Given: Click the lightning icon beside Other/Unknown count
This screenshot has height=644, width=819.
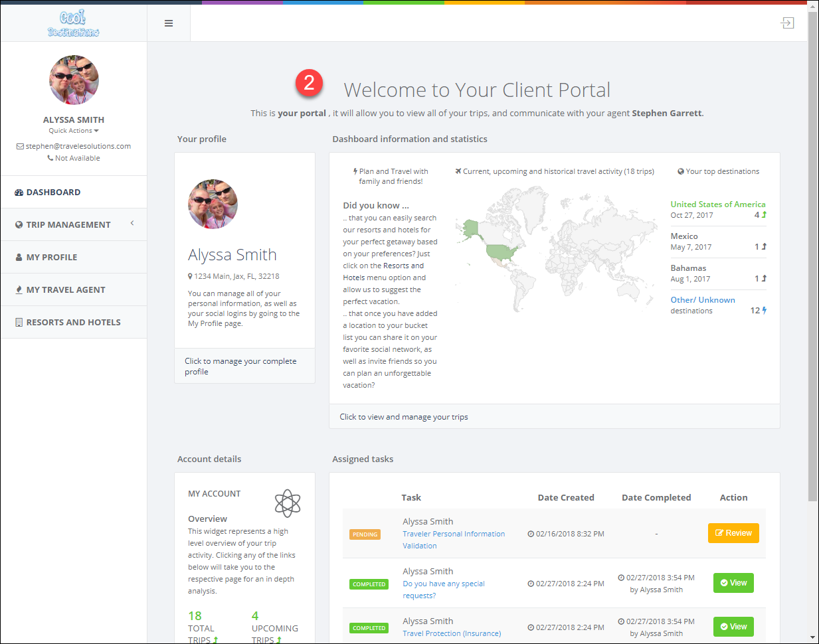Looking at the screenshot, I should pyautogui.click(x=765, y=310).
